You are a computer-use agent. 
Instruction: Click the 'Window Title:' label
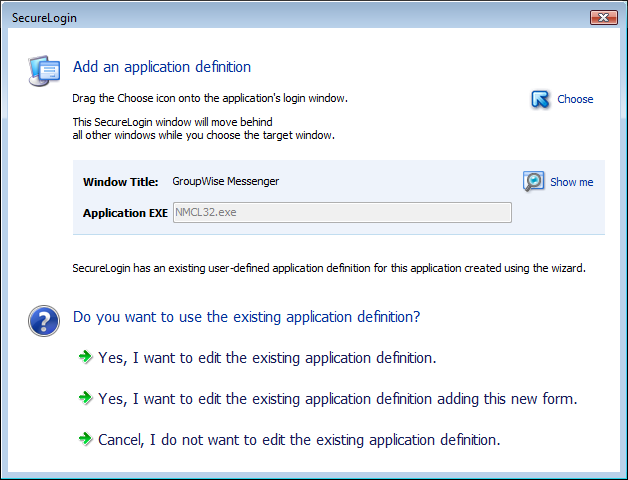click(x=120, y=182)
